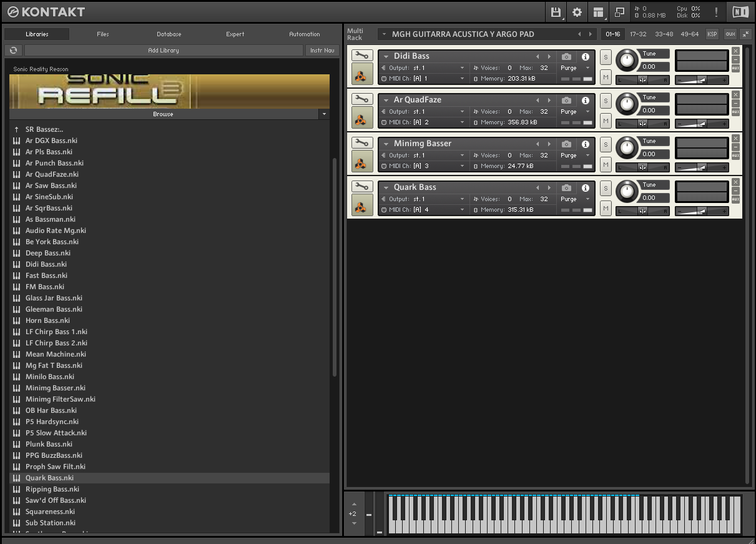Viewport: 756px width, 544px height.
Task: Load previous instrument before Quark Bass
Action: click(x=538, y=187)
